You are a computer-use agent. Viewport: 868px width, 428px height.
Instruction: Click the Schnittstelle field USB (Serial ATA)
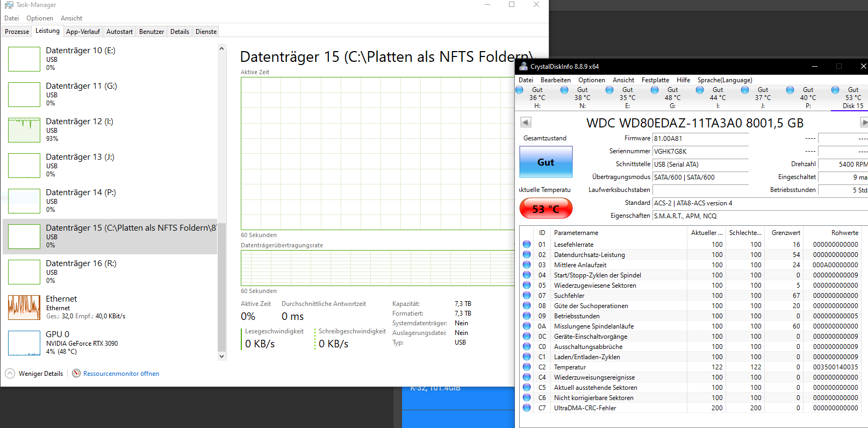[700, 165]
